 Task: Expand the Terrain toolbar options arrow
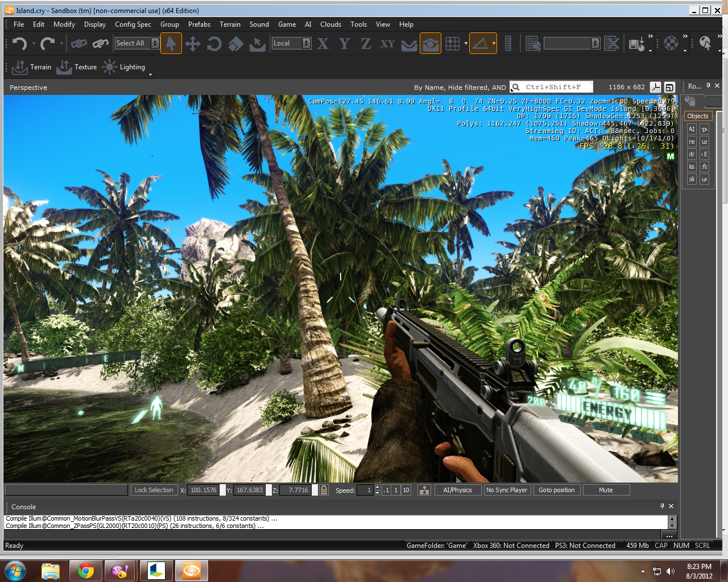tap(150, 74)
